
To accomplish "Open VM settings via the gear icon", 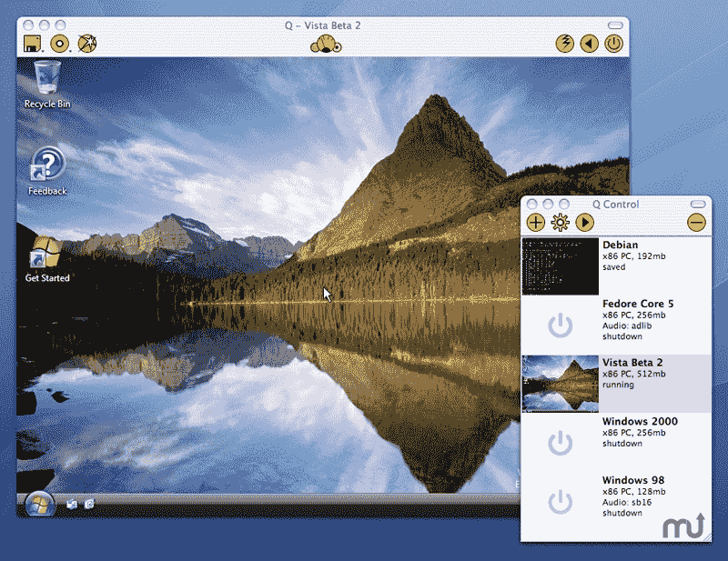I will [x=560, y=222].
